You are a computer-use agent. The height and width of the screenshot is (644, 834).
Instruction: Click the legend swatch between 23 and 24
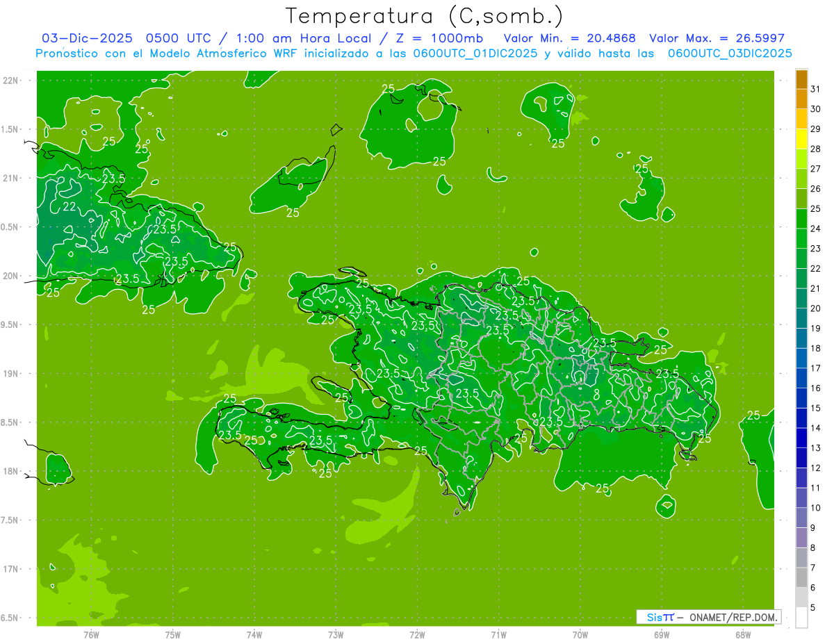click(801, 238)
